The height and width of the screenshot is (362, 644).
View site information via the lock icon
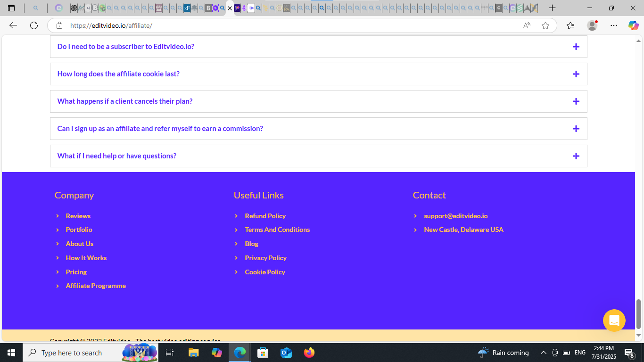click(x=59, y=25)
